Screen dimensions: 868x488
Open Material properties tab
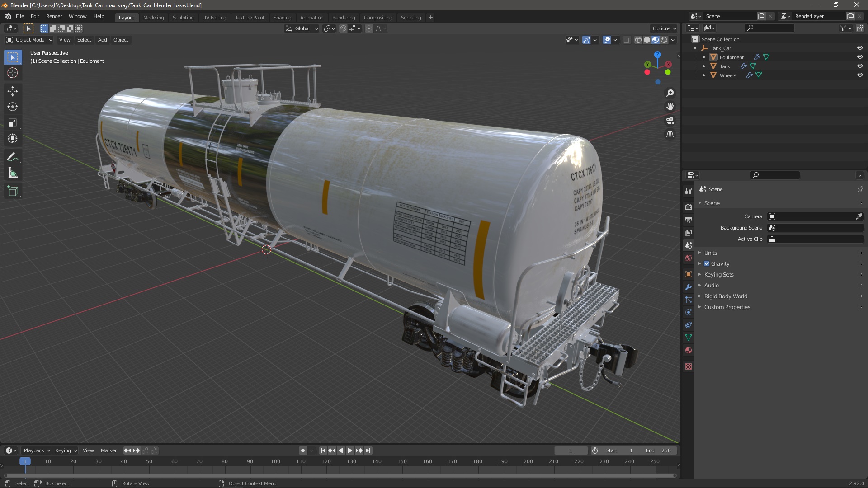coord(689,350)
